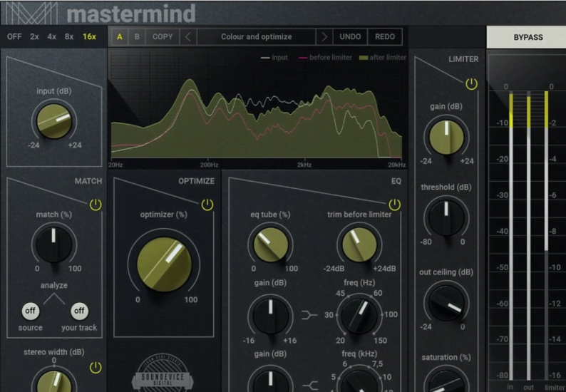Click the OPTIMIZE section title
The width and height of the screenshot is (566, 392).
196,181
